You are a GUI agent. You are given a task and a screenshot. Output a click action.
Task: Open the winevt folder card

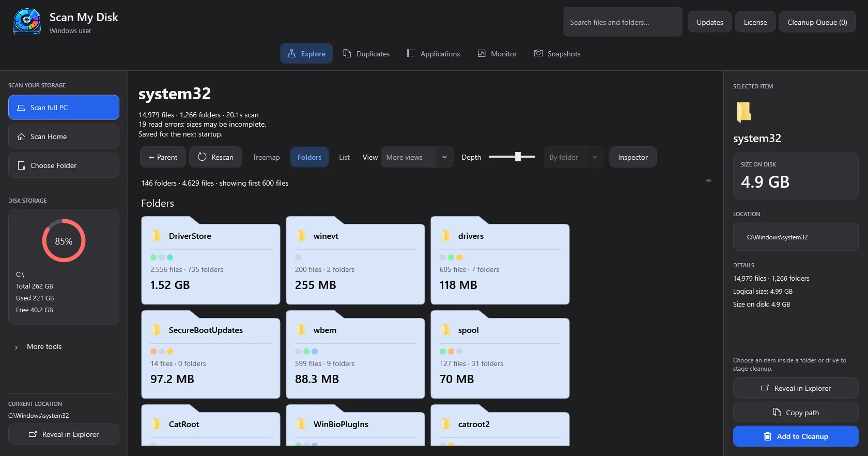point(355,261)
